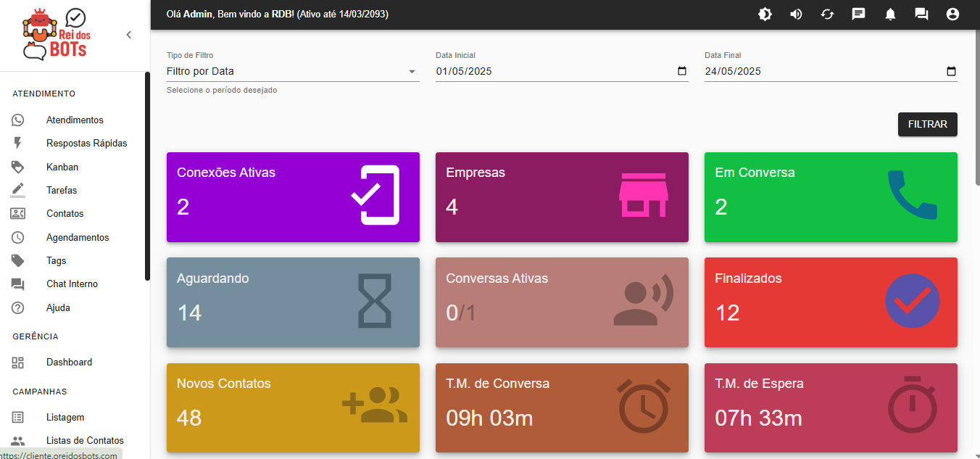
Task: Open the Atendimentos section via its WhatsApp icon
Action: 17,120
